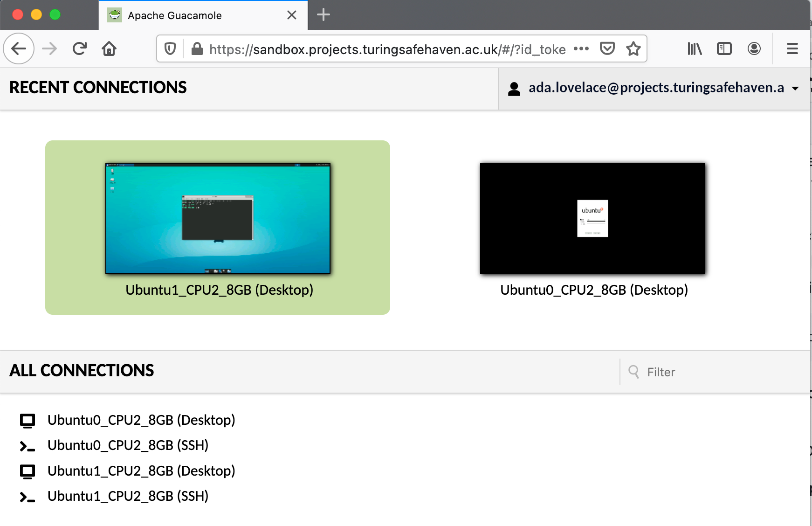Open the Ubuntu0_CPU2_8GB desktop thumbnail

(592, 218)
